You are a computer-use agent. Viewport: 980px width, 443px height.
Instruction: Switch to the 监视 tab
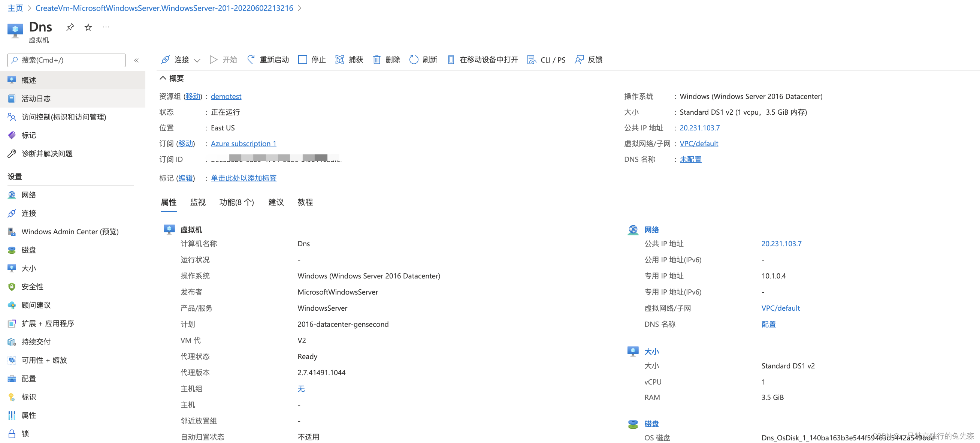pyautogui.click(x=198, y=202)
